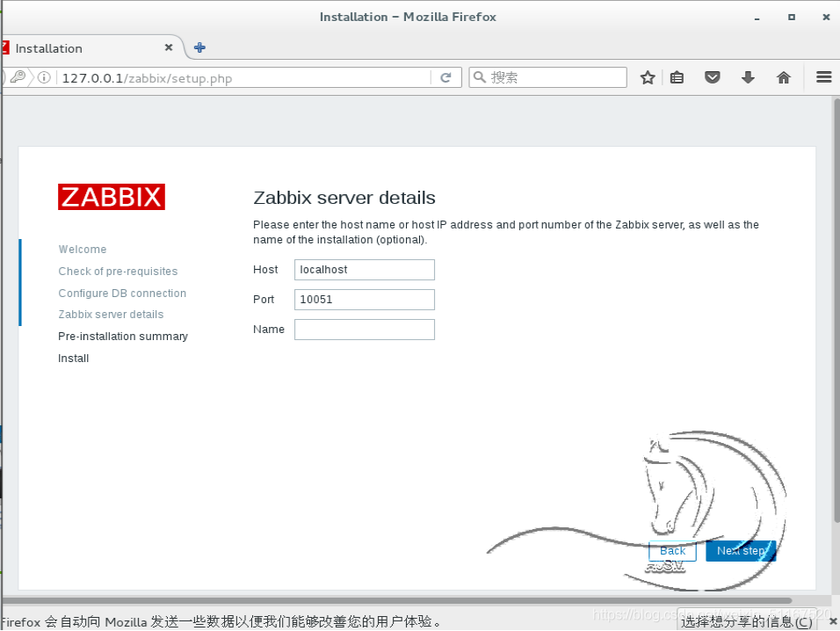Focus the Port input field
This screenshot has height=631, width=840.
pos(365,300)
